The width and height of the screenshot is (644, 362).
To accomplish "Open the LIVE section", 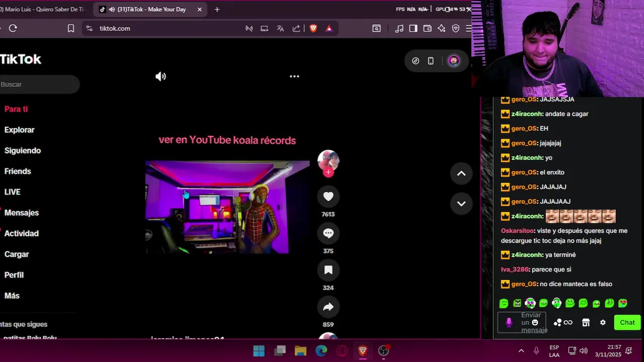I will (x=12, y=192).
